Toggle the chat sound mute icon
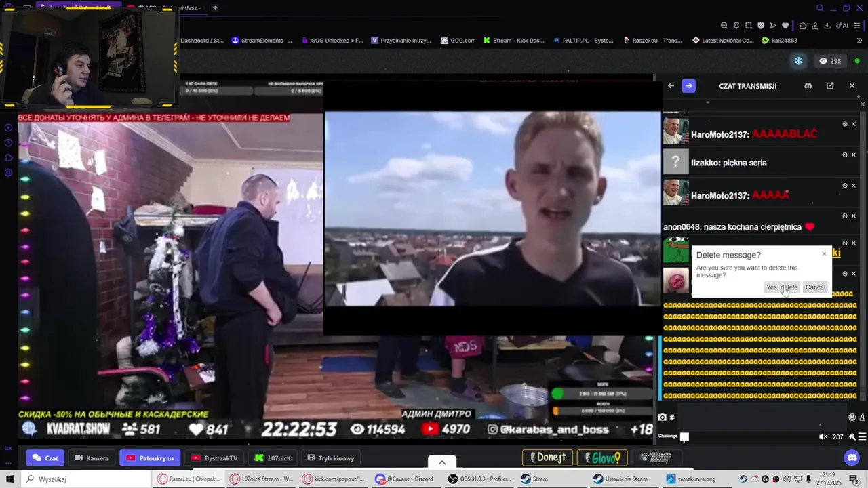This screenshot has width=868, height=488. coord(823,436)
